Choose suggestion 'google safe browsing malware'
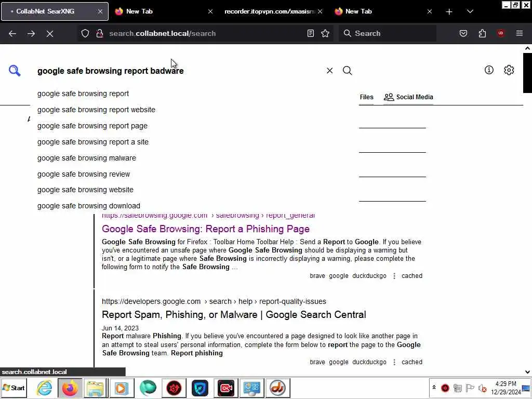This screenshot has width=532, height=399. click(x=87, y=158)
